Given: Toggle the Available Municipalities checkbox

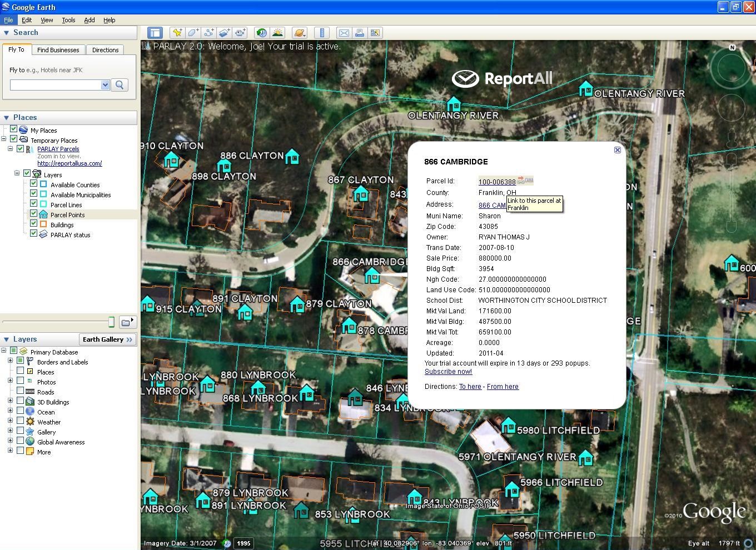Looking at the screenshot, I should (x=34, y=194).
